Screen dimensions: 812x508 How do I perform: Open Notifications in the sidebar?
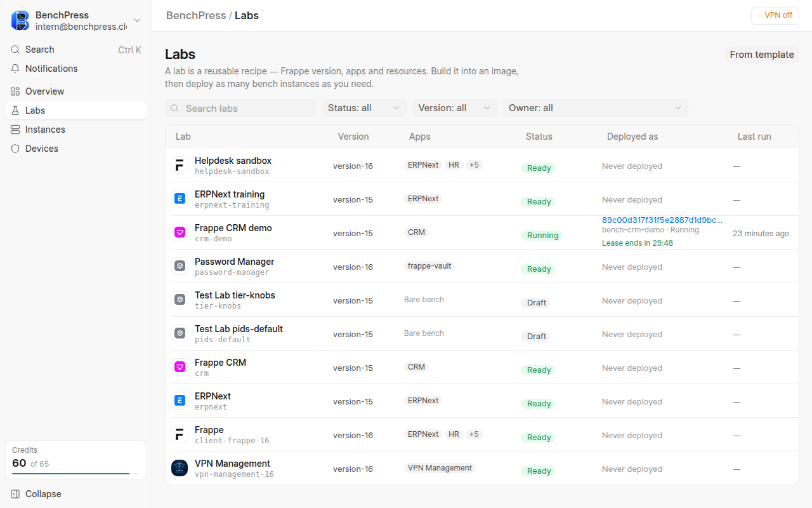[x=76, y=69]
